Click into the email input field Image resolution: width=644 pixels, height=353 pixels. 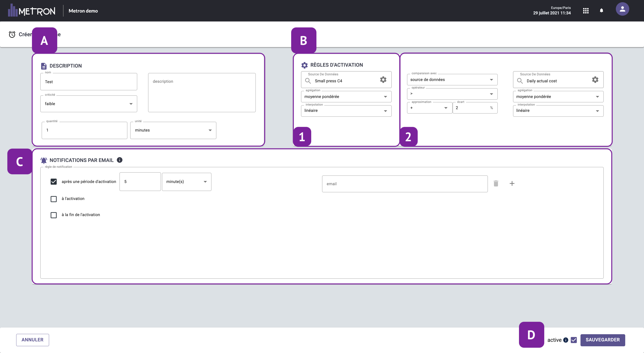[405, 184]
